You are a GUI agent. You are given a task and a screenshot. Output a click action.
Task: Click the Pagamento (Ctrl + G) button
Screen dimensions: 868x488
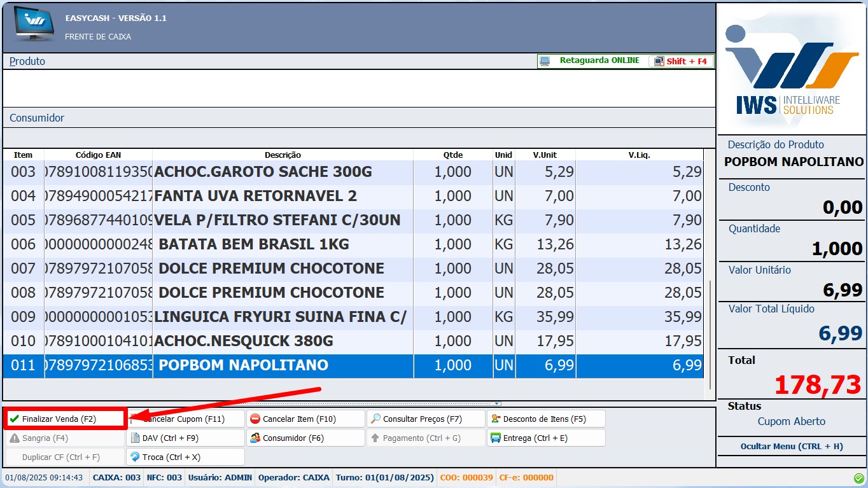(426, 438)
